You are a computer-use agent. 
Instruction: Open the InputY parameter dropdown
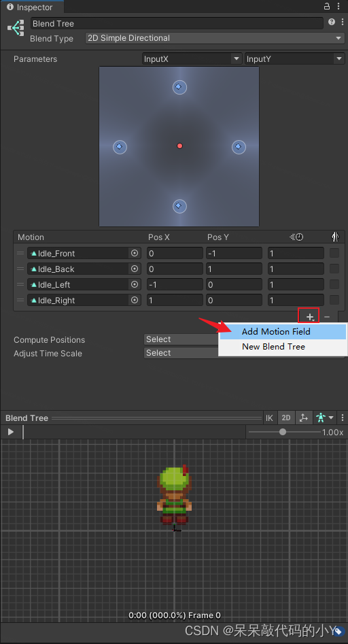click(295, 58)
